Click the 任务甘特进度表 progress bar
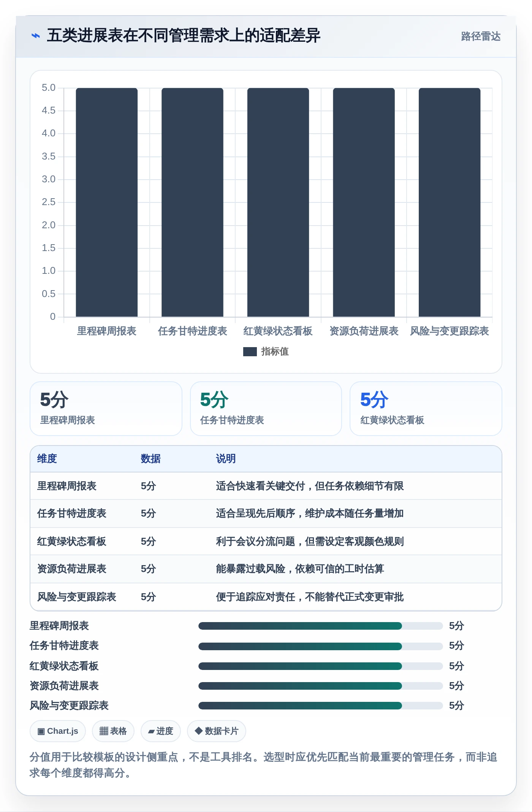The image size is (532, 812). coord(320,646)
